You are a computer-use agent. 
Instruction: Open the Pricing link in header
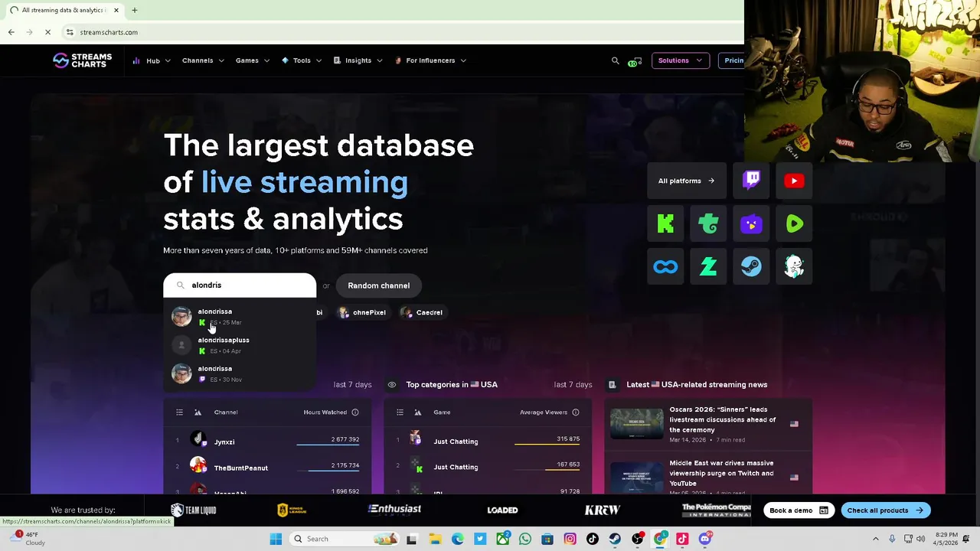click(733, 60)
